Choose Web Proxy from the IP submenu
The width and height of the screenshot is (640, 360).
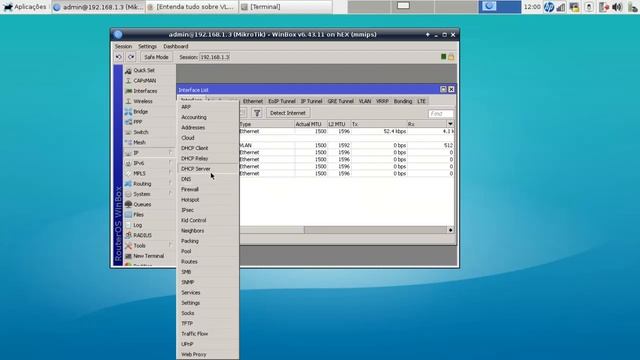pos(208,354)
